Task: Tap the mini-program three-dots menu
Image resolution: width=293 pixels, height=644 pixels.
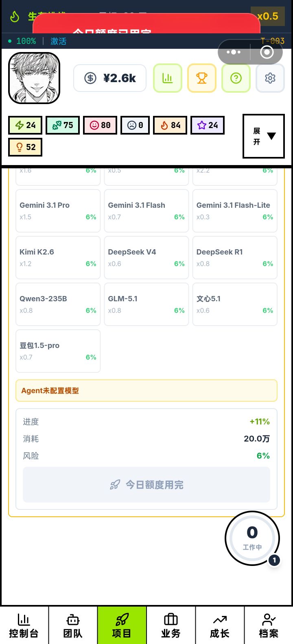Action: (234, 52)
